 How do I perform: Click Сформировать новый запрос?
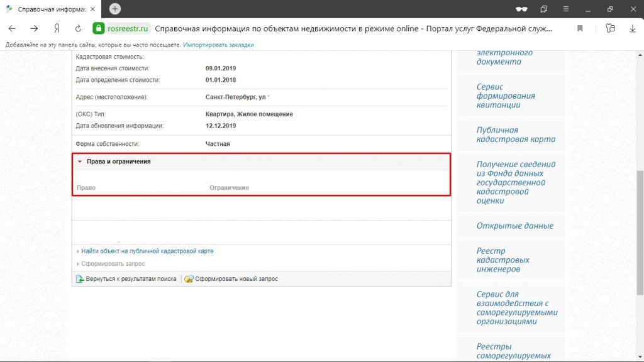pyautogui.click(x=236, y=279)
